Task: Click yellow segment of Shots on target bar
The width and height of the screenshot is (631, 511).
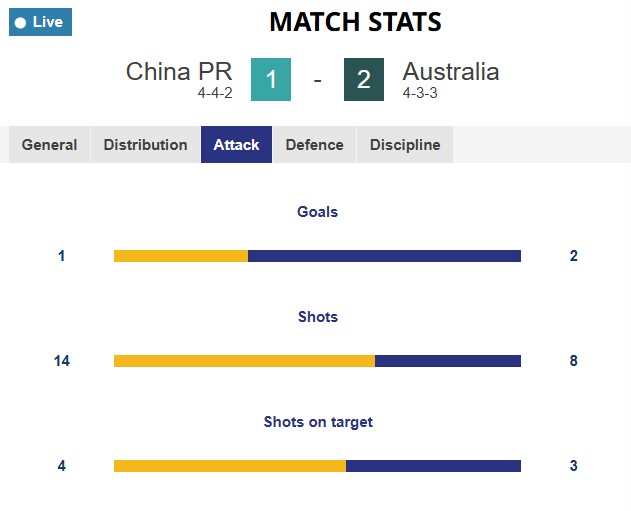Action: tap(230, 466)
